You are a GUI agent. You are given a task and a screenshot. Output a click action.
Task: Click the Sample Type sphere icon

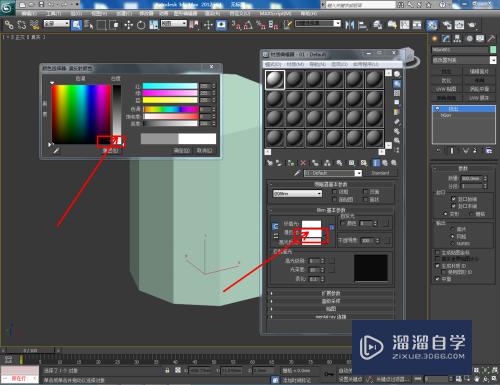[x=397, y=74]
